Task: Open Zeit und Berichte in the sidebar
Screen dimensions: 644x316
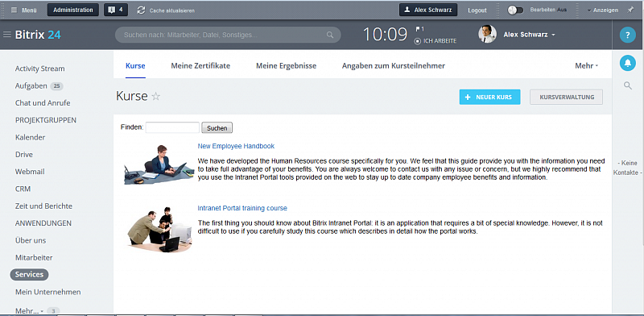Action: 43,206
